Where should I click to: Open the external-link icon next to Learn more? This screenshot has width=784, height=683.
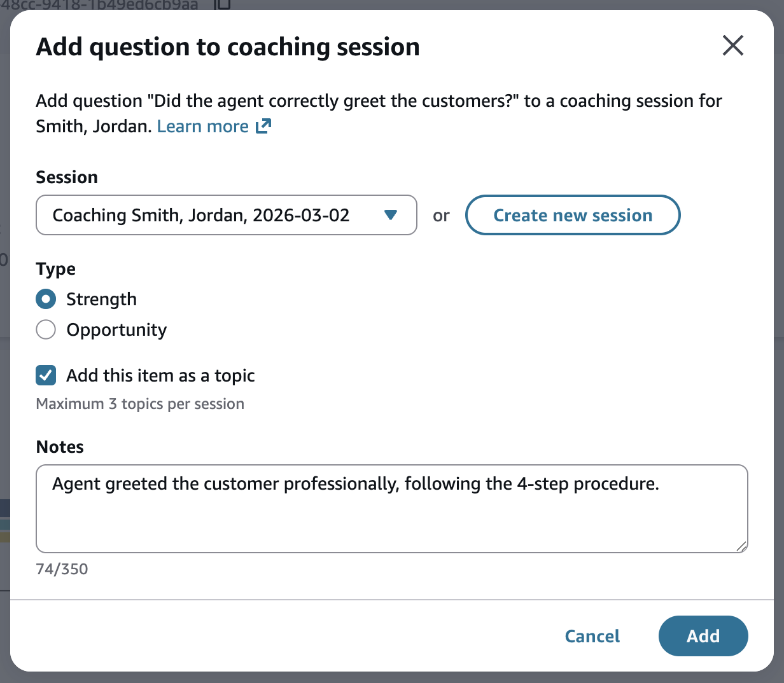[263, 126]
